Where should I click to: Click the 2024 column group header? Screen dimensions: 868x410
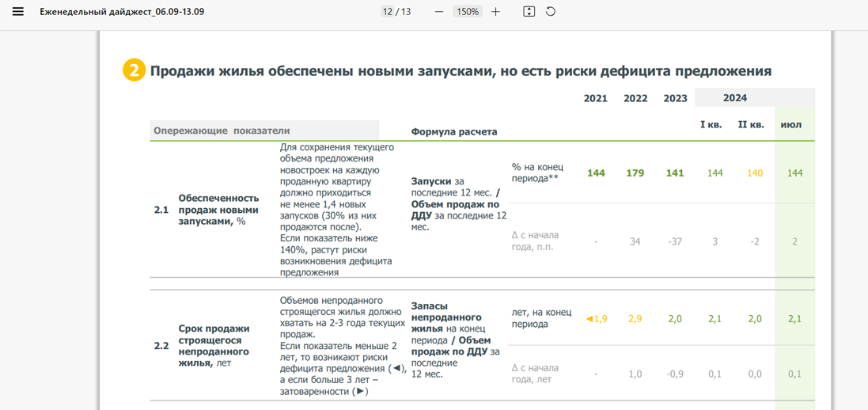(734, 98)
